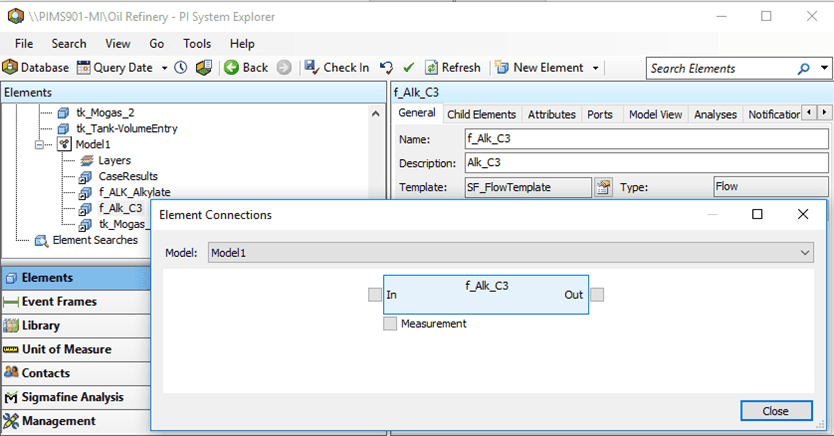The width and height of the screenshot is (834, 436).
Task: Click the greyed Forward arrow icon
Action: point(285,68)
